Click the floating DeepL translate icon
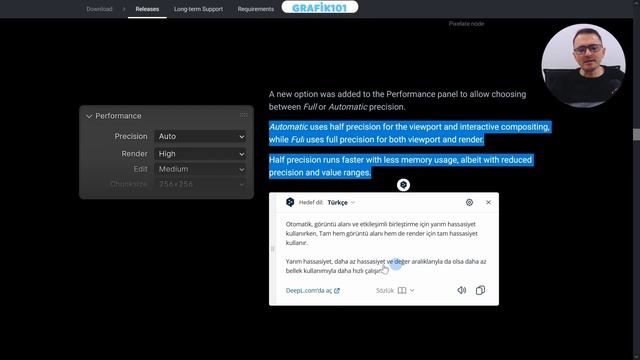 (403, 185)
